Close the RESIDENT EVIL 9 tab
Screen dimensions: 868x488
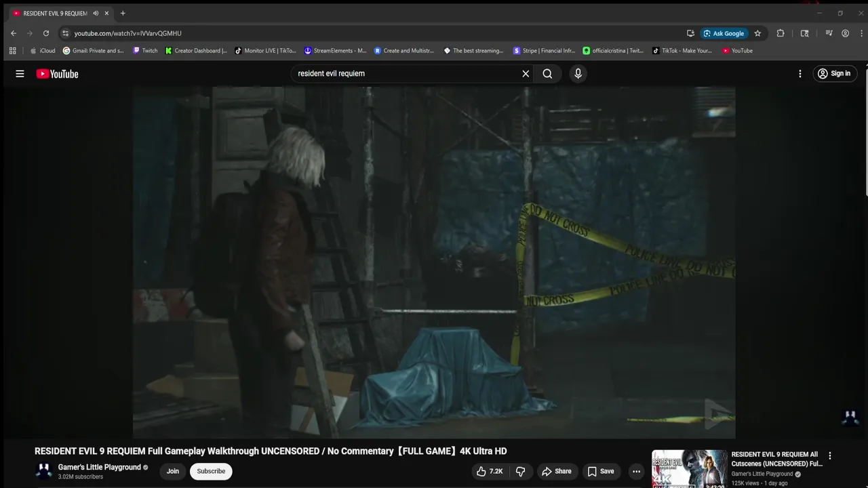[x=106, y=13]
